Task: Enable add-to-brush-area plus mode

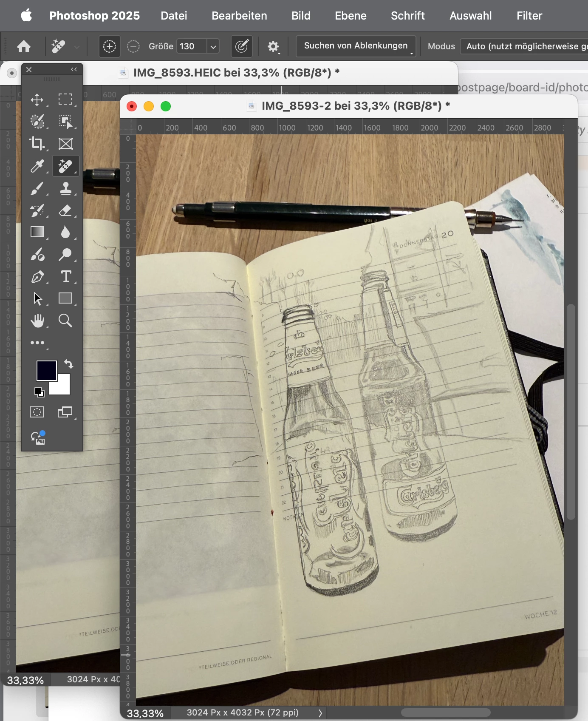Action: pyautogui.click(x=109, y=46)
